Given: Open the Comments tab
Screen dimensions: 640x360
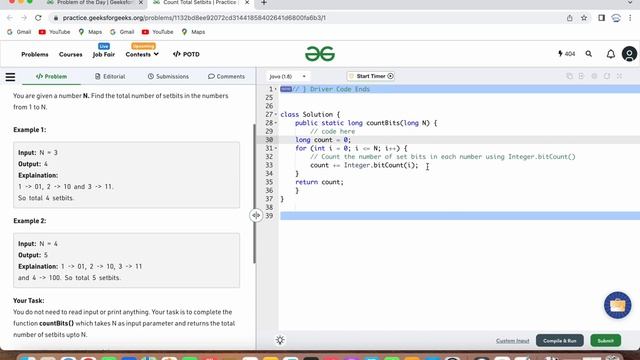Looking at the screenshot, I should click(227, 76).
